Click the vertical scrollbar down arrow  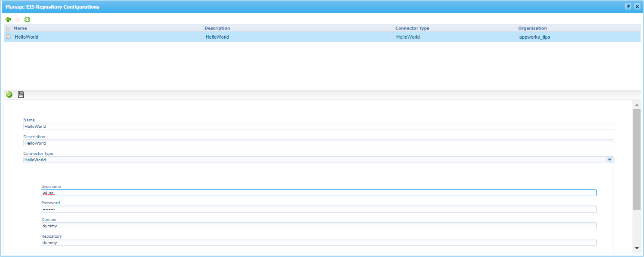pos(637,248)
